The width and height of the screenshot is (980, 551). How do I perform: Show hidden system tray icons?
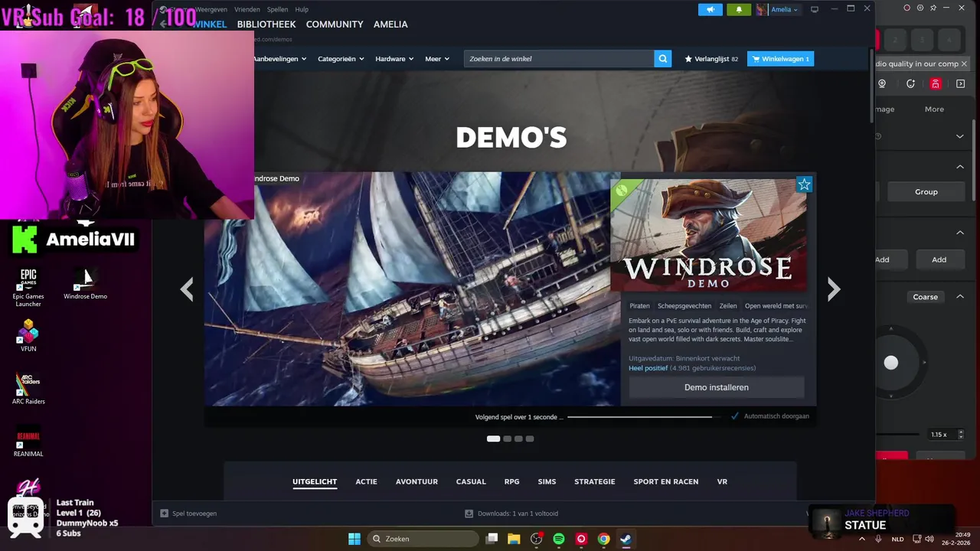pos(862,539)
